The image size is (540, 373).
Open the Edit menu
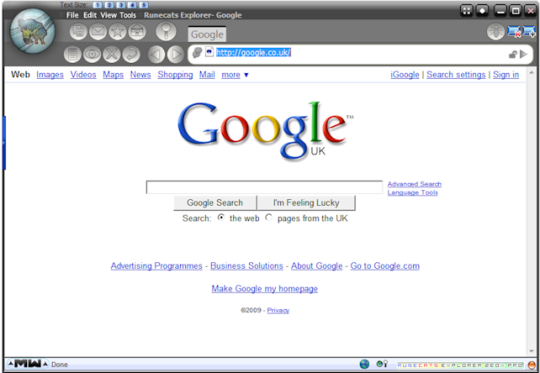click(x=90, y=15)
